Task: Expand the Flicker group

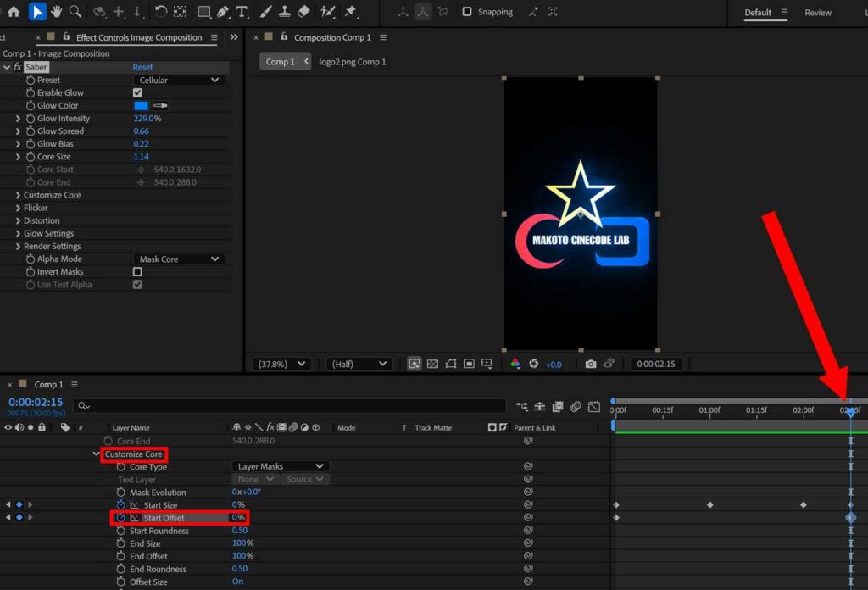Action: point(18,208)
